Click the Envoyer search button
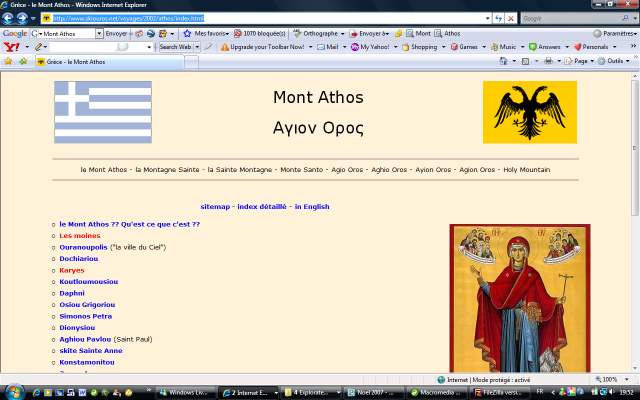The image size is (640, 400). point(116,33)
